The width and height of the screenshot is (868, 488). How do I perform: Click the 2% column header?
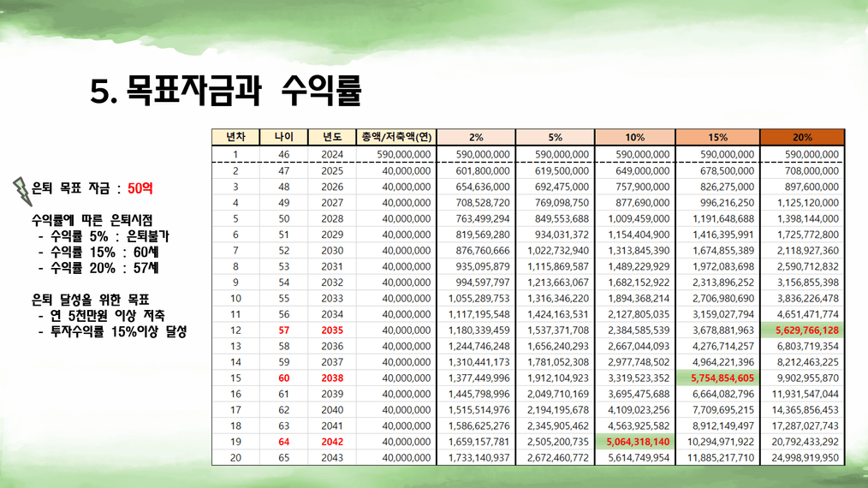pyautogui.click(x=476, y=137)
